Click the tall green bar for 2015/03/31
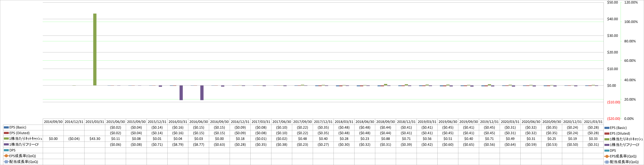The height and width of the screenshot is (165, 644). tap(95, 50)
